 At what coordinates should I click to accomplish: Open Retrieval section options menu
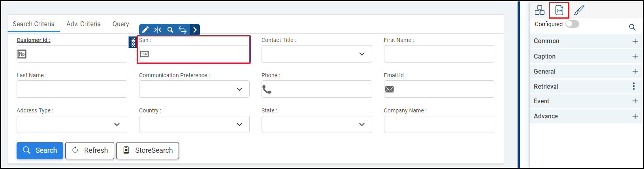click(634, 86)
